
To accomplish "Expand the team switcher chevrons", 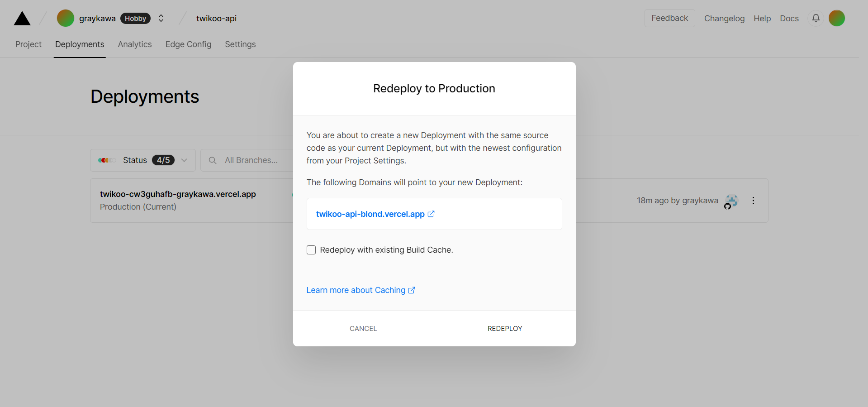I will pos(161,18).
